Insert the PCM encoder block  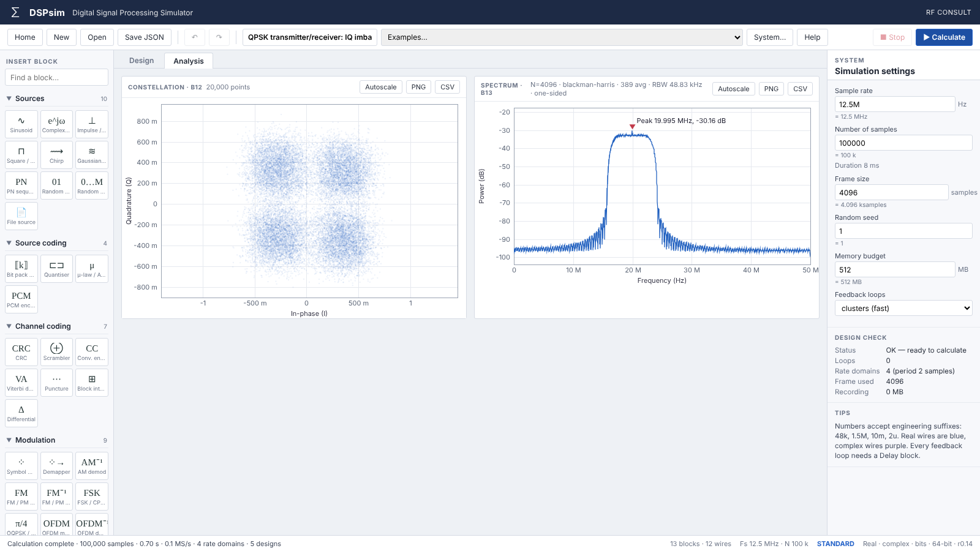pyautogui.click(x=21, y=299)
